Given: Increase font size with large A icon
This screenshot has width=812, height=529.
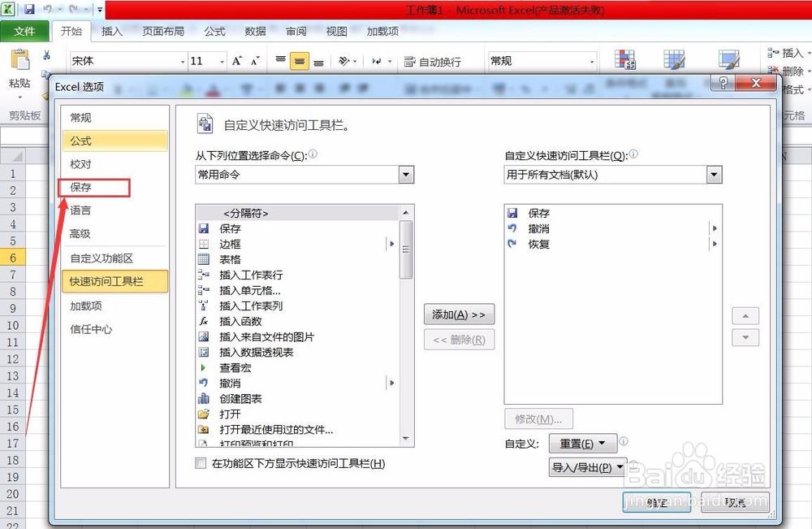Looking at the screenshot, I should point(236,61).
